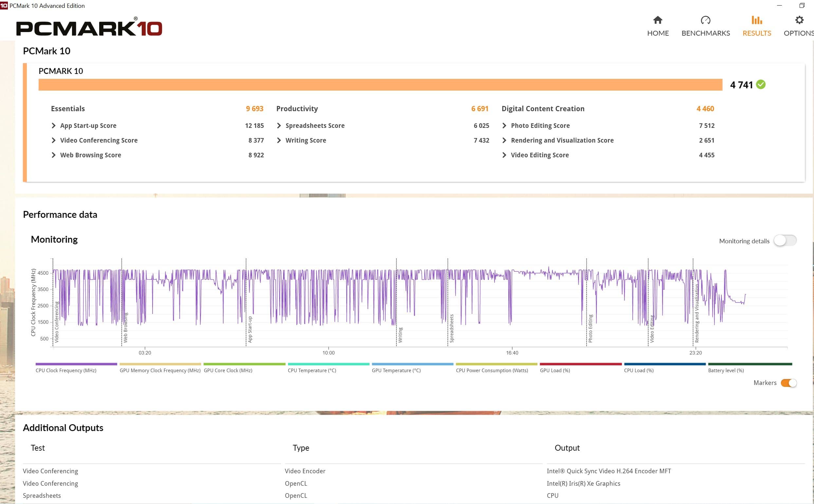Turn off the Markers switch
814x504 pixels.
[x=789, y=383]
